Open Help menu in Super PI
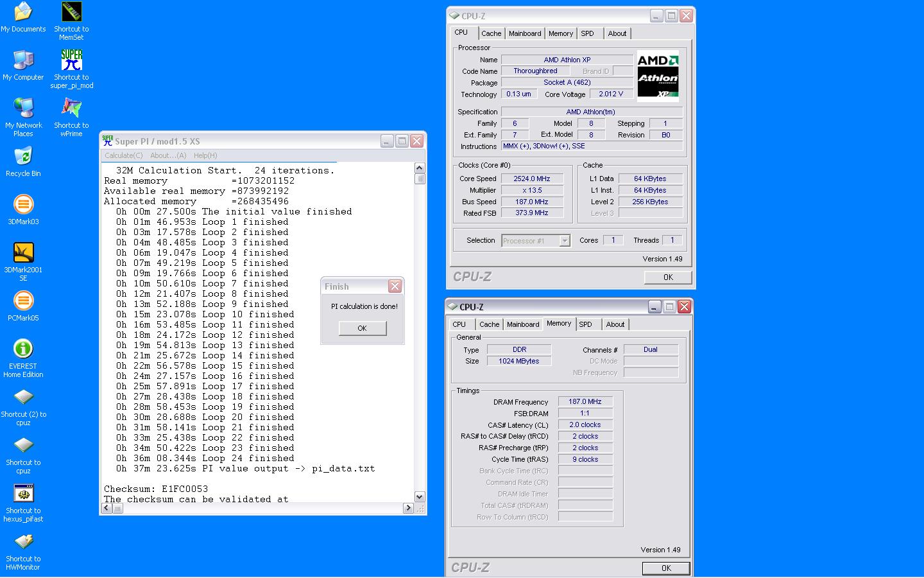The width and height of the screenshot is (924, 578). pyautogui.click(x=205, y=155)
